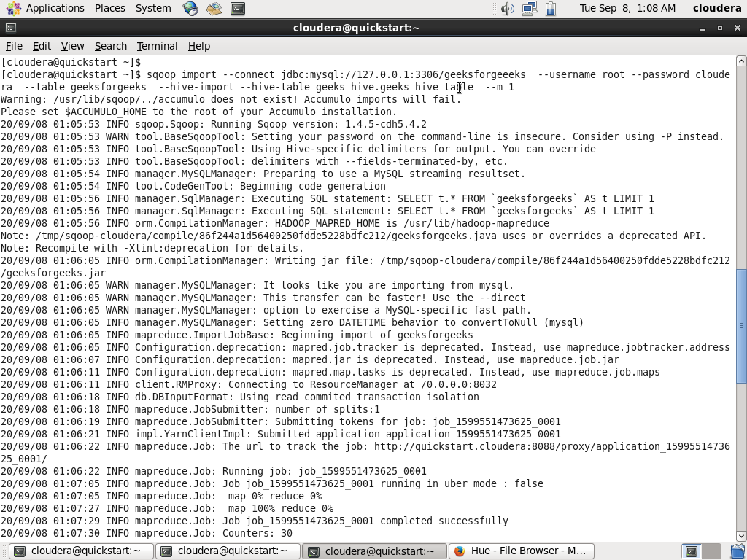Switch to Hue - File Browser Firefox window

[x=521, y=551]
